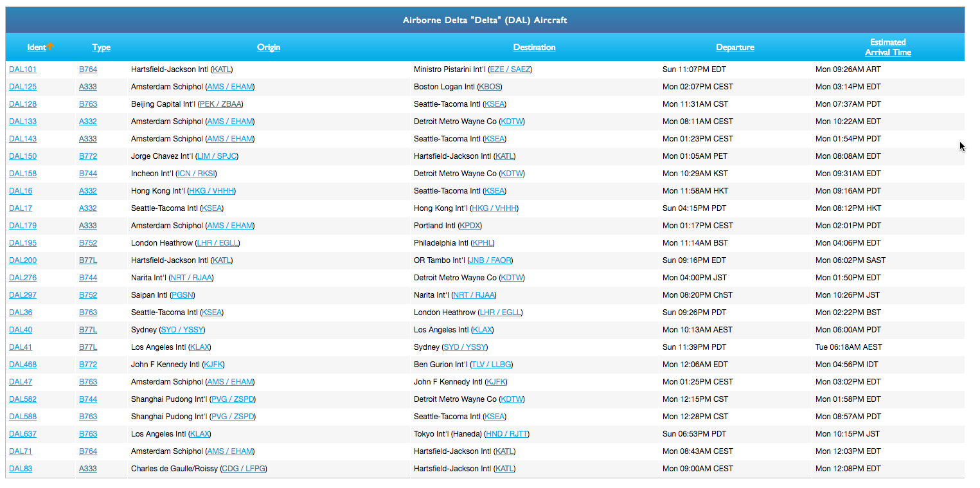Open KATL origin airport for DAL101
Screen dimensions: 980x488
(x=222, y=69)
